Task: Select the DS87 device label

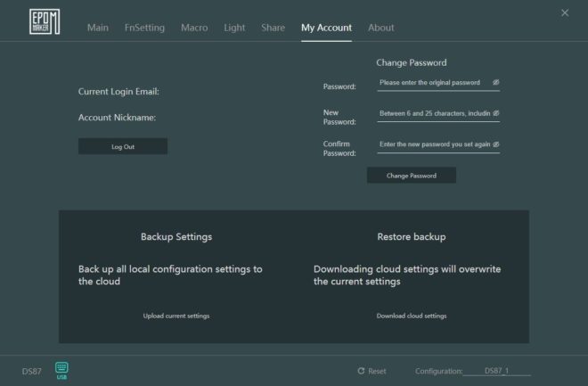Action: click(32, 372)
